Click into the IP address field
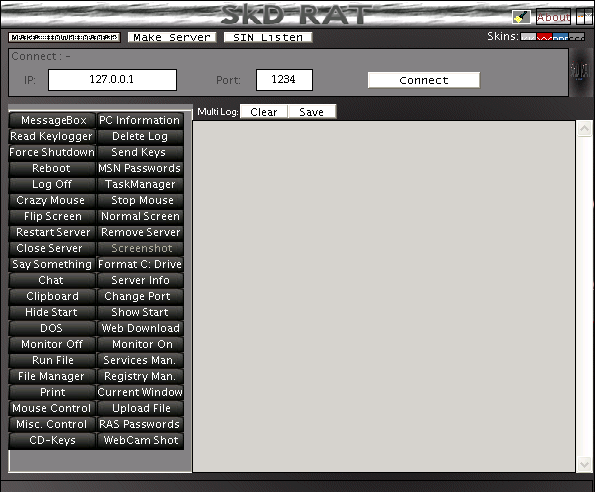The height and width of the screenshot is (492, 595). click(x=112, y=80)
